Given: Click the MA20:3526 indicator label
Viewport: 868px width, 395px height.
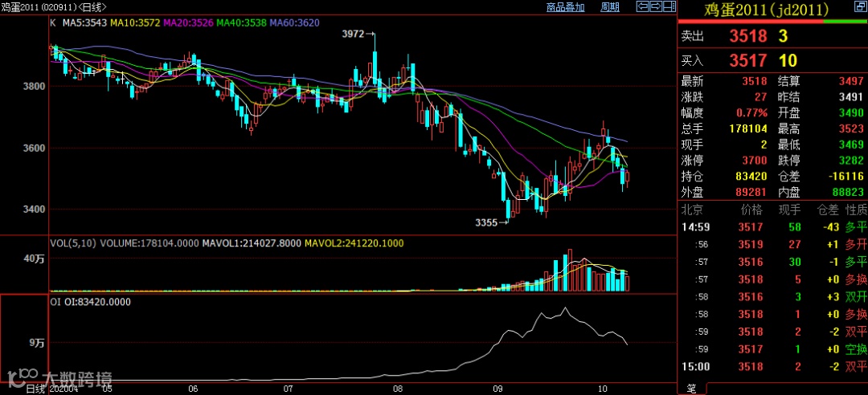Looking at the screenshot, I should coord(188,23).
